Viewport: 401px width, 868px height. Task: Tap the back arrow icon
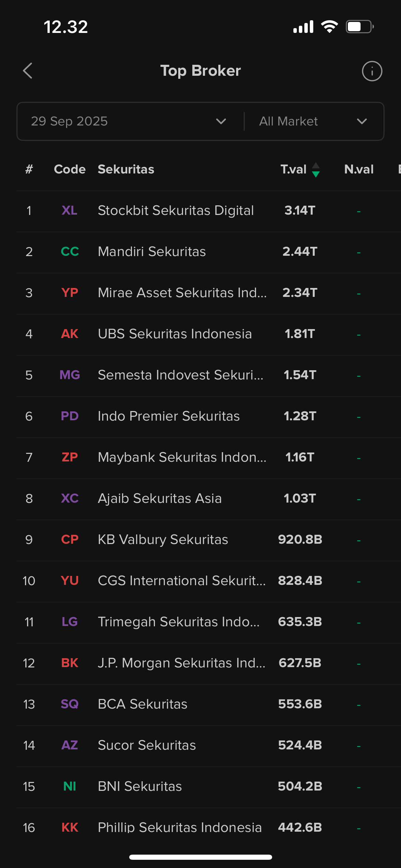(28, 71)
